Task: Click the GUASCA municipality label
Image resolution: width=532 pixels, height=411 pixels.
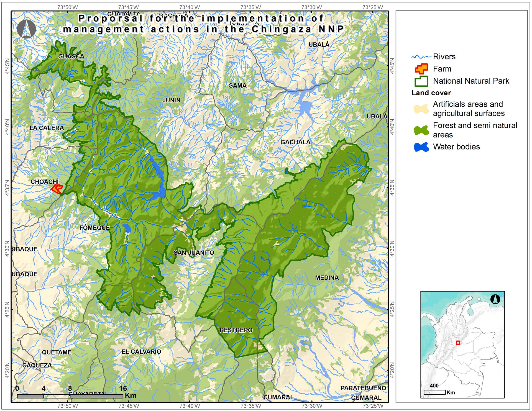Action: 71,56
